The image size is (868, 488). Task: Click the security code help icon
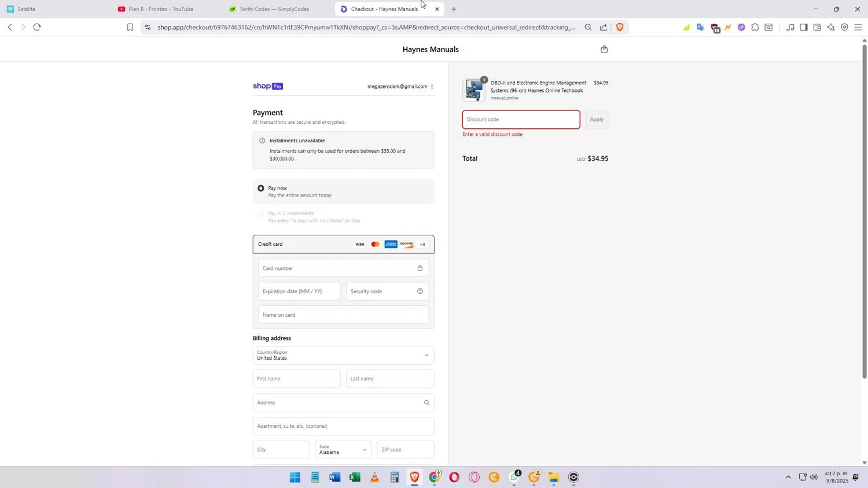pyautogui.click(x=420, y=291)
